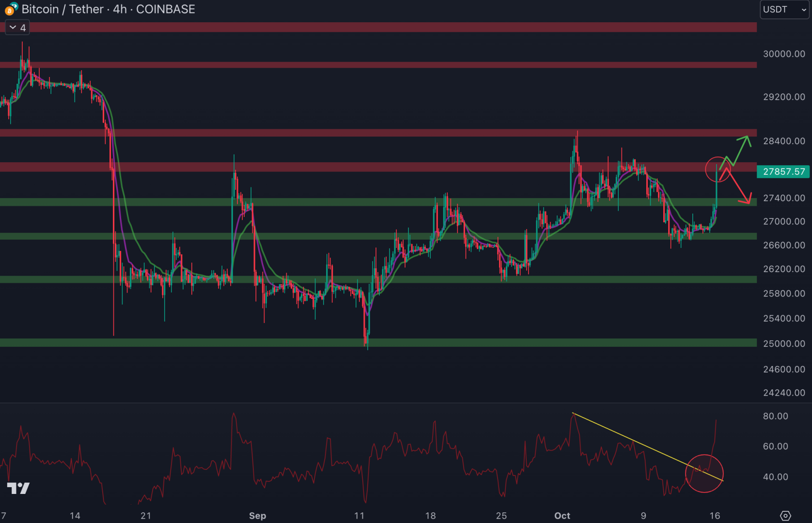
Task: Click the 30000.00 price axis label
Action: 784,54
